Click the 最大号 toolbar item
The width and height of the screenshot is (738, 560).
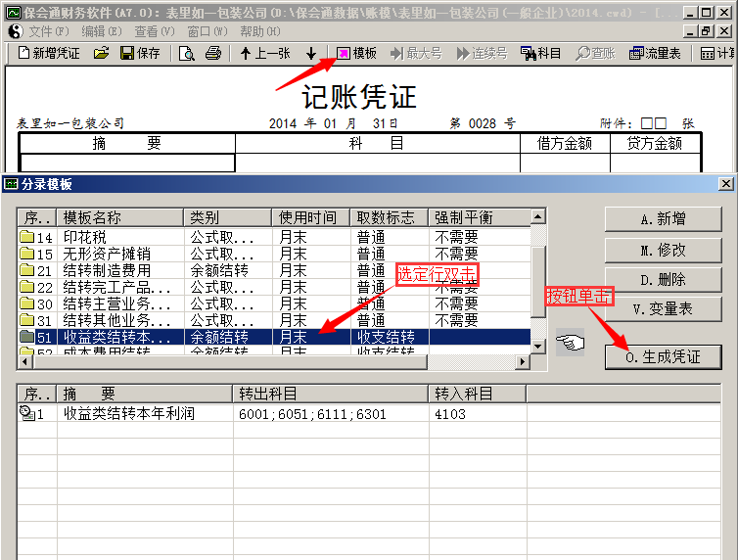pos(417,53)
